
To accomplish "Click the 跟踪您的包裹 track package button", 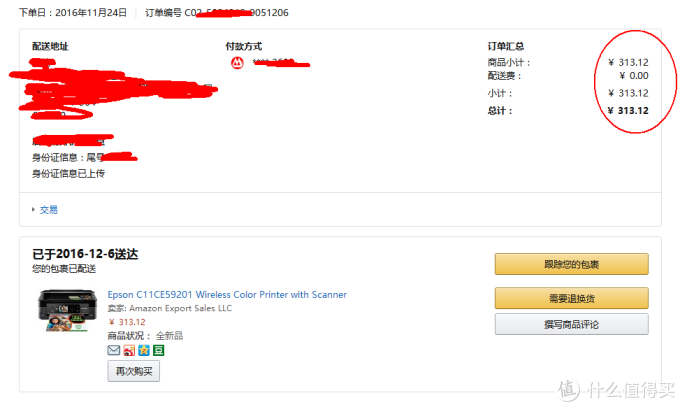I will (x=571, y=264).
